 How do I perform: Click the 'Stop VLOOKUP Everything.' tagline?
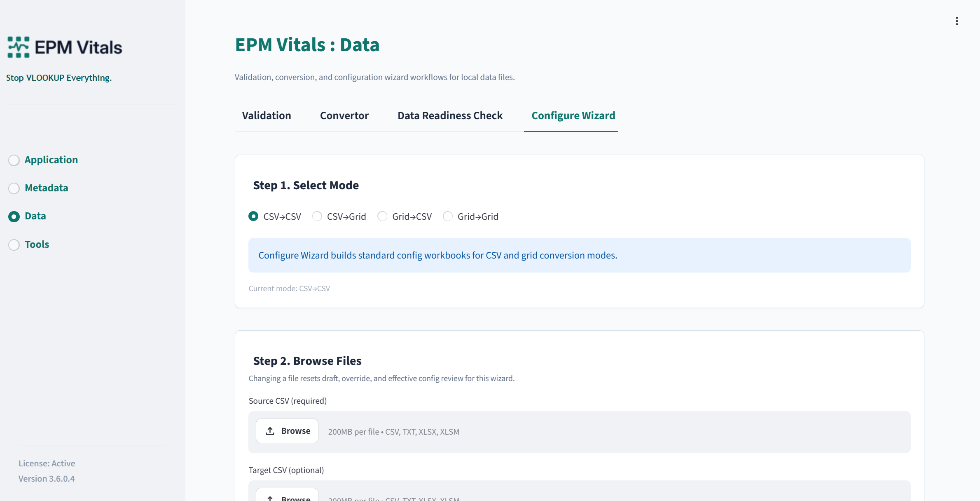pos(59,78)
